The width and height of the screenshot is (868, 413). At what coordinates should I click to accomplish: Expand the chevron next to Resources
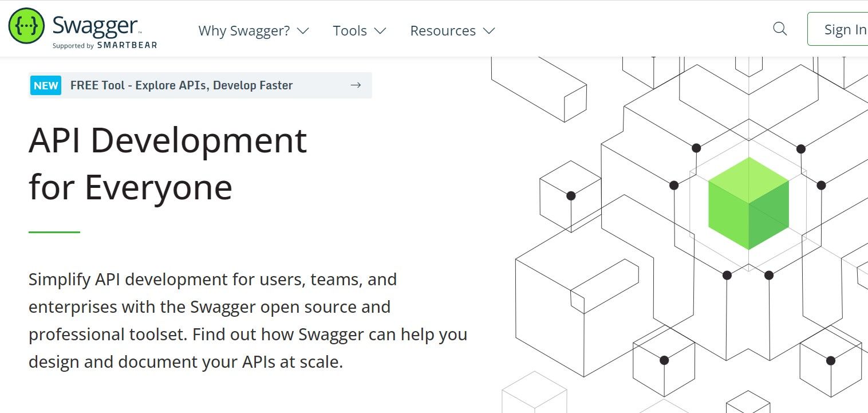[489, 31]
